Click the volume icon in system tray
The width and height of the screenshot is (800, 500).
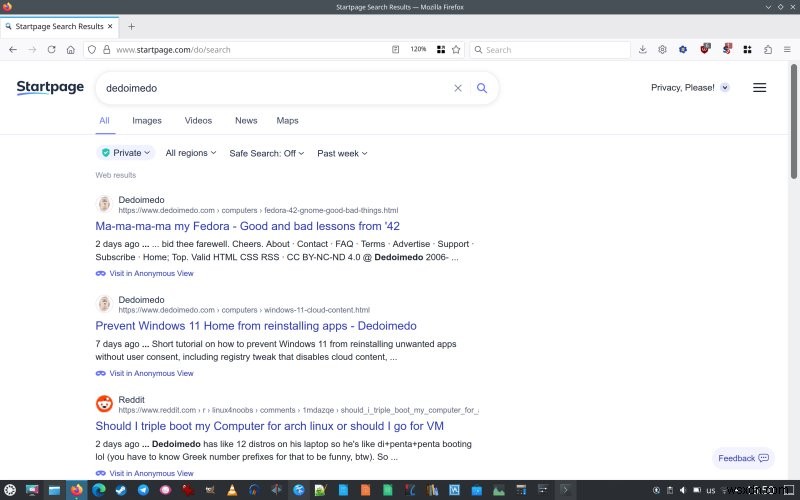pos(683,490)
